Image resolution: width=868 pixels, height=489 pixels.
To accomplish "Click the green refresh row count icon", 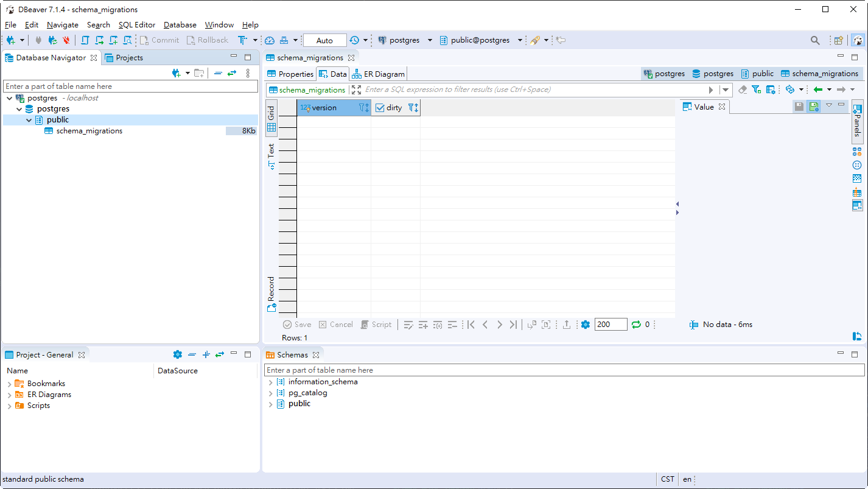I will [x=637, y=325].
